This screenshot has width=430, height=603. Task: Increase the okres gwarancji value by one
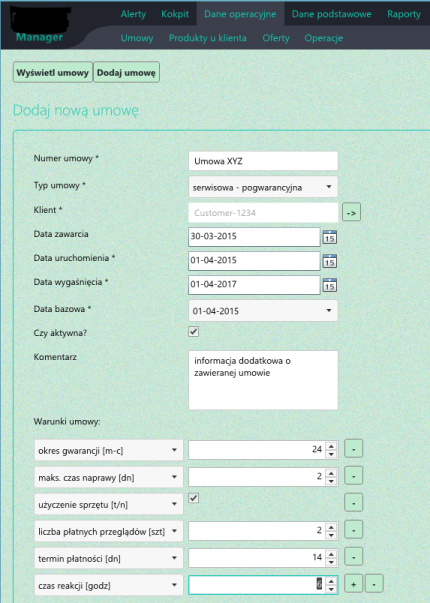pos(331,446)
